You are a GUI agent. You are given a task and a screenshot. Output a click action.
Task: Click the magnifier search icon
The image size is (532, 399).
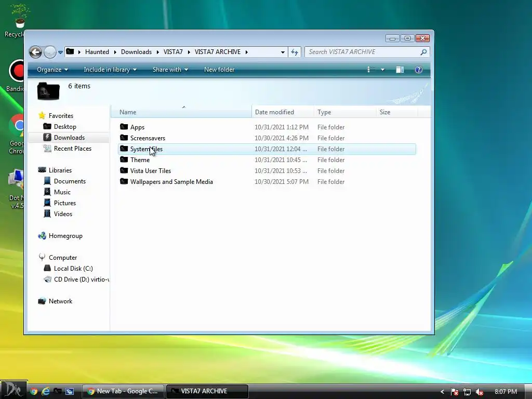pyautogui.click(x=423, y=52)
